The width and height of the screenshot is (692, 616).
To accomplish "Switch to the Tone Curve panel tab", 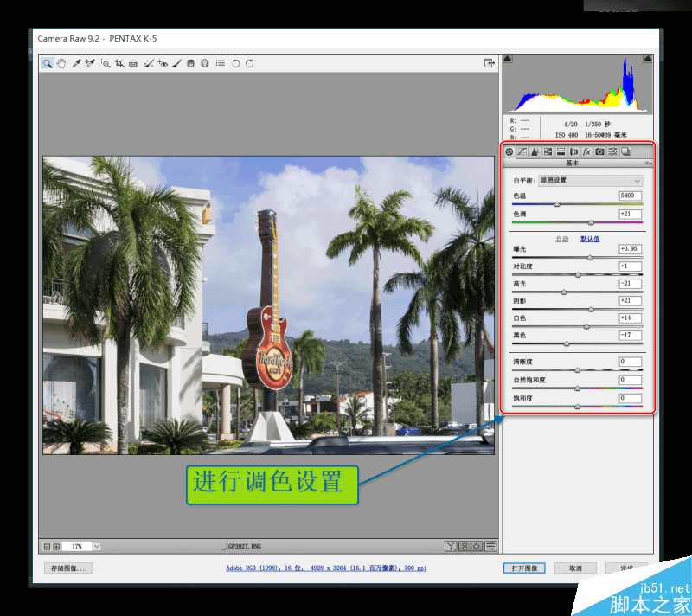I will click(x=523, y=152).
